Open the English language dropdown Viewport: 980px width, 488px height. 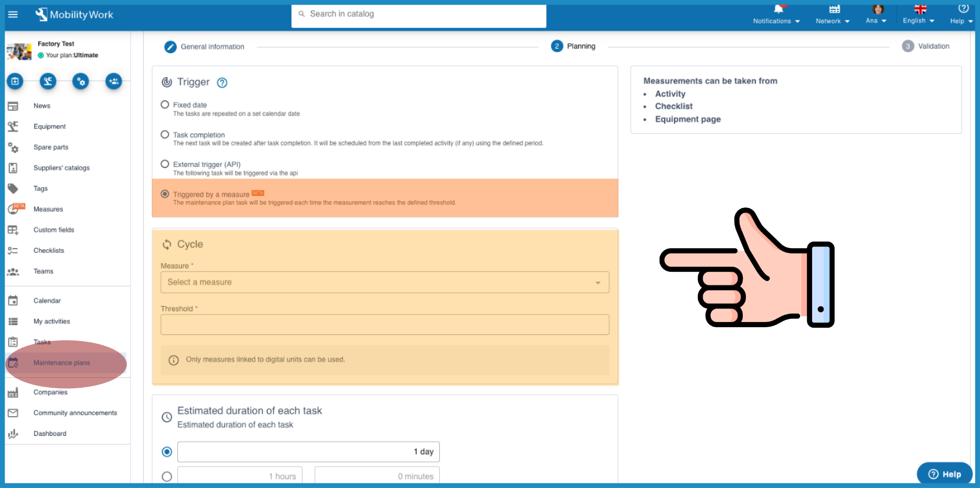click(x=918, y=21)
